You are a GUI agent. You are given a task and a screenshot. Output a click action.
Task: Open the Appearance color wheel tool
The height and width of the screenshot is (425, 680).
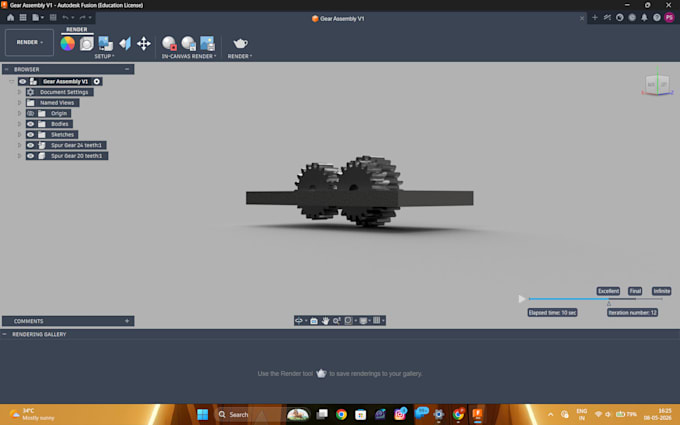point(67,43)
